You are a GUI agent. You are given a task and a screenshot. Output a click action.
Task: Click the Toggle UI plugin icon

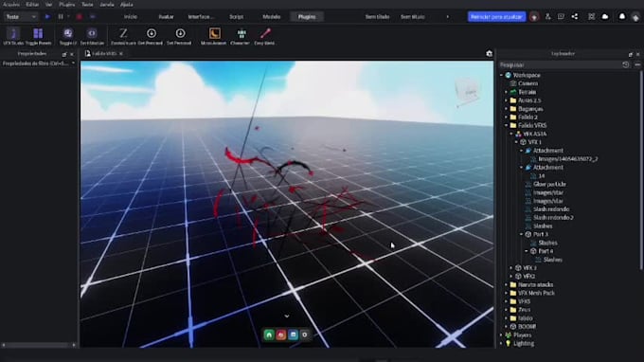(x=68, y=33)
